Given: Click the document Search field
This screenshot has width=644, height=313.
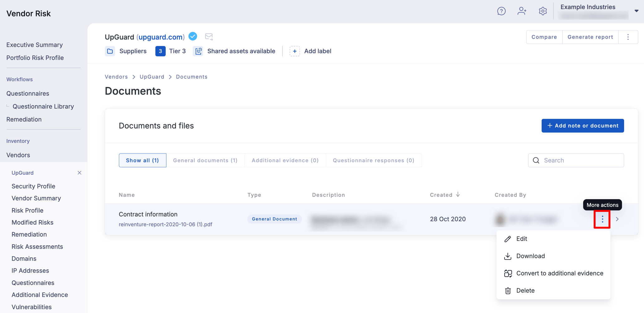Looking at the screenshot, I should tap(576, 160).
